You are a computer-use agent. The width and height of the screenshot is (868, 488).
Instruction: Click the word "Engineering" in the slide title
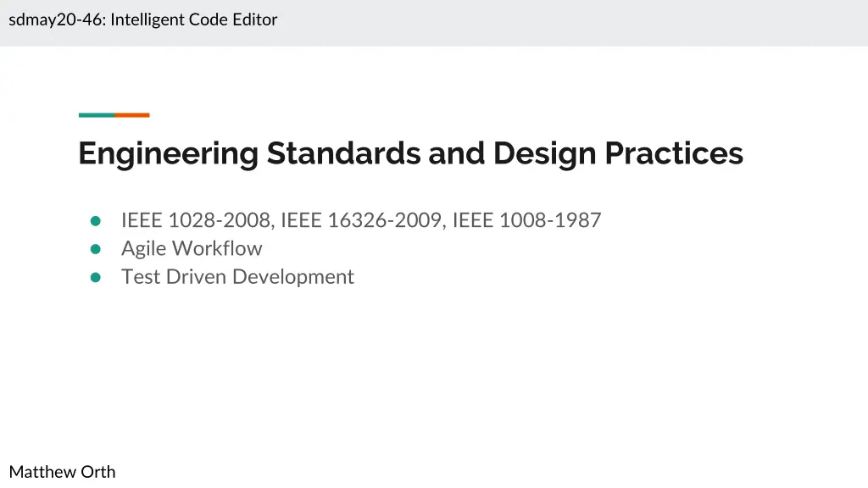point(168,154)
